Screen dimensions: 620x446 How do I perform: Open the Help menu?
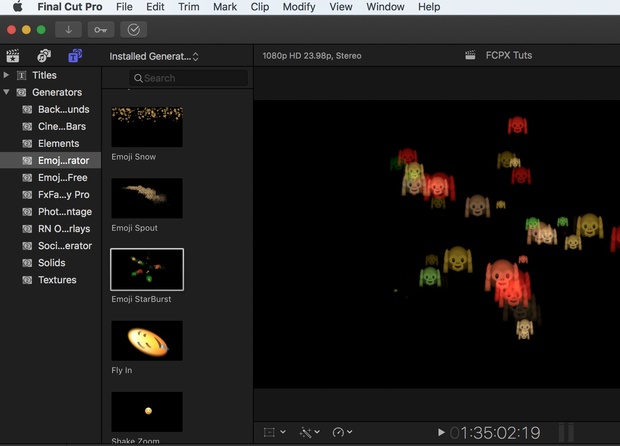429,7
